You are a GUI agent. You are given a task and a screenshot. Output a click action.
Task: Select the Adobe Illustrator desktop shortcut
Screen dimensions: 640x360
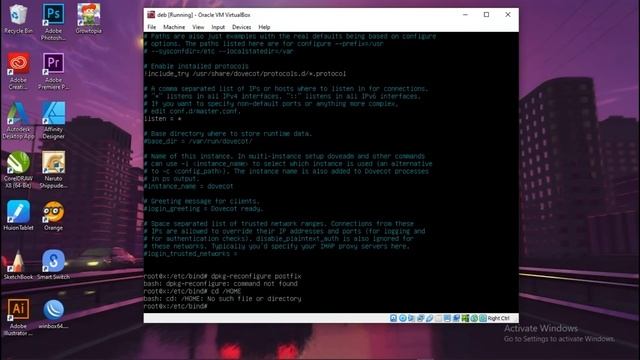tap(18, 317)
